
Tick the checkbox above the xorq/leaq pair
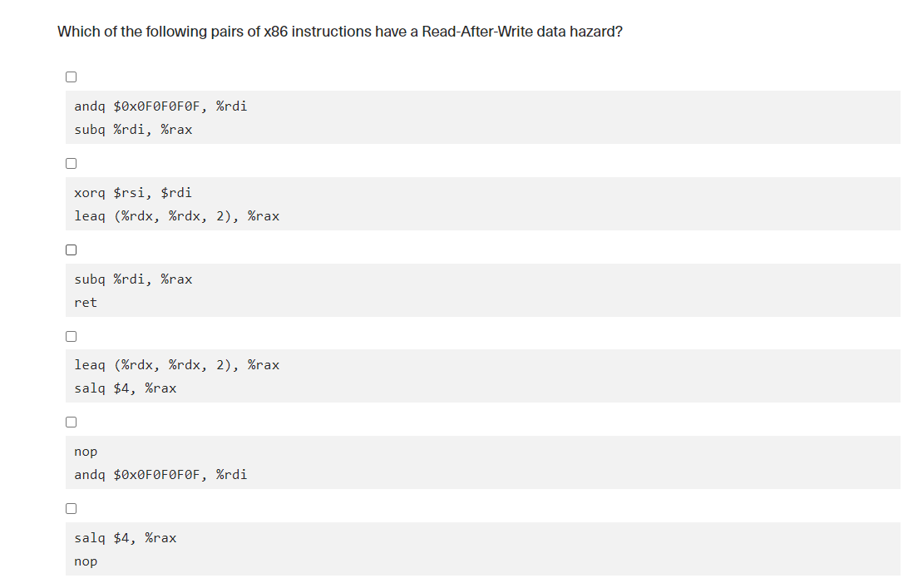point(71,163)
